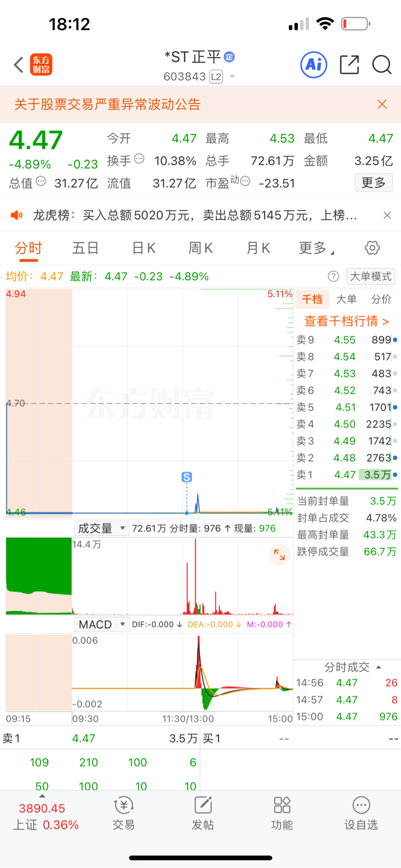Tap the S marker on price chart

coord(186,477)
